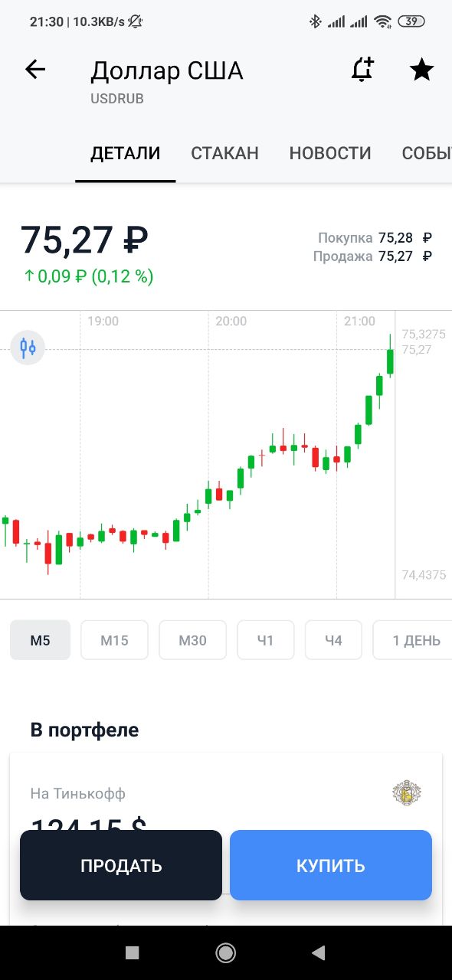
Task: Add a price alert with the bell icon
Action: click(x=362, y=70)
